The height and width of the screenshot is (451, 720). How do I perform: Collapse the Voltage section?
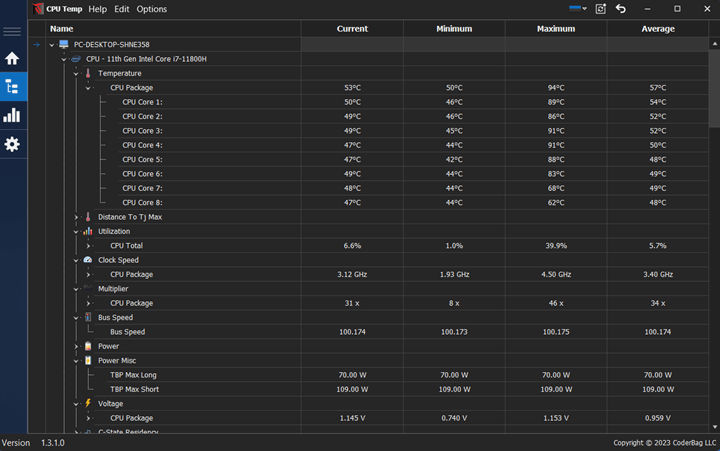pos(76,404)
